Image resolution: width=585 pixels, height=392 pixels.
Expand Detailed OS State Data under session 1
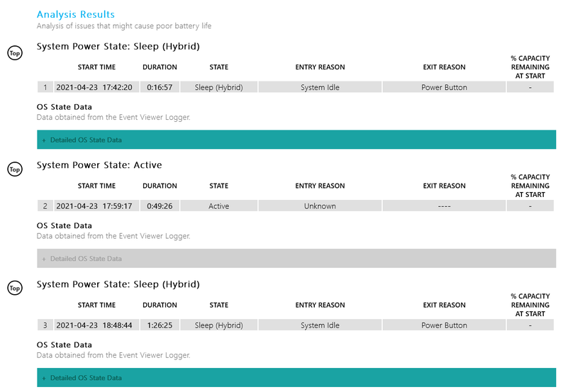(296, 140)
